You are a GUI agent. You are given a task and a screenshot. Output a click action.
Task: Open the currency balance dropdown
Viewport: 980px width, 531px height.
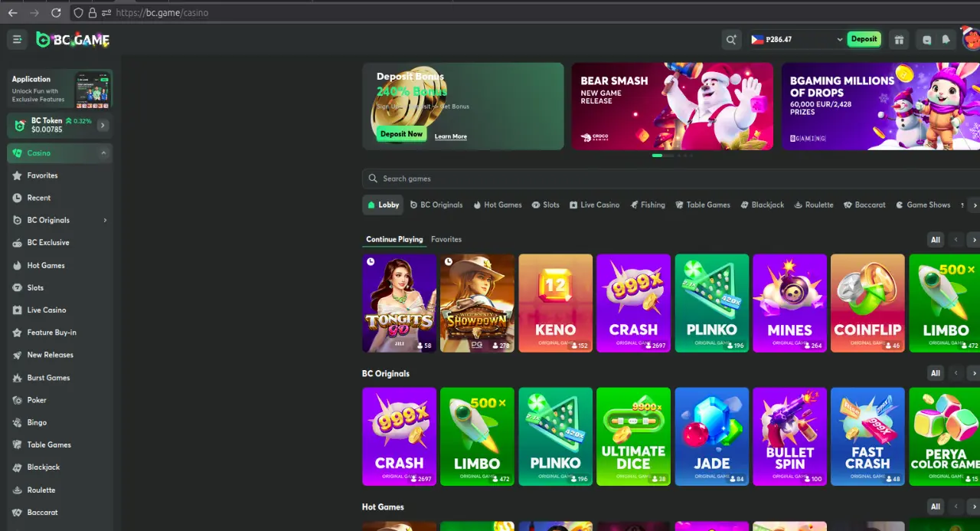(797, 40)
